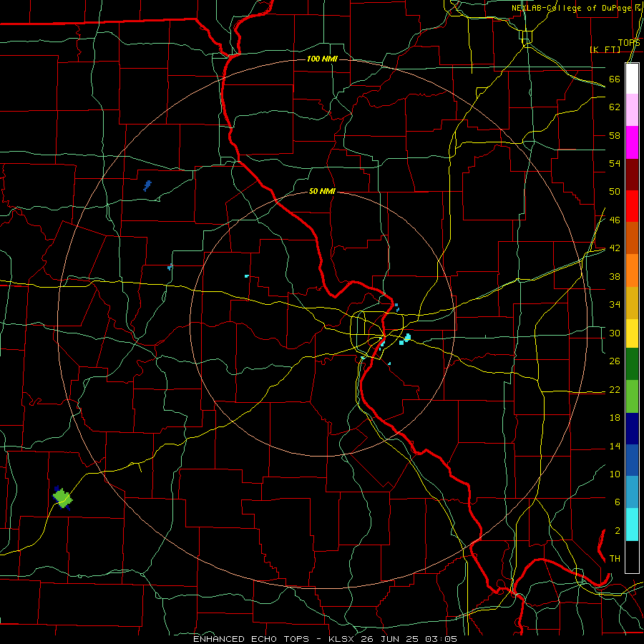644x644 pixels.
Task: Click the legend value '22'
Action: point(615,390)
